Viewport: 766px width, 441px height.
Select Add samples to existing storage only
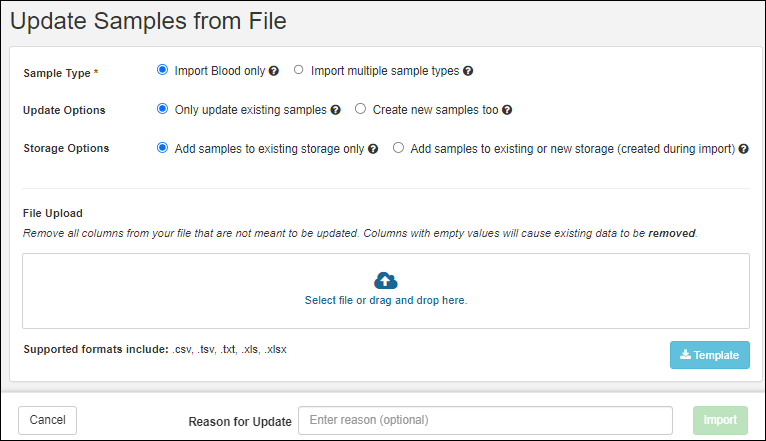(x=163, y=147)
